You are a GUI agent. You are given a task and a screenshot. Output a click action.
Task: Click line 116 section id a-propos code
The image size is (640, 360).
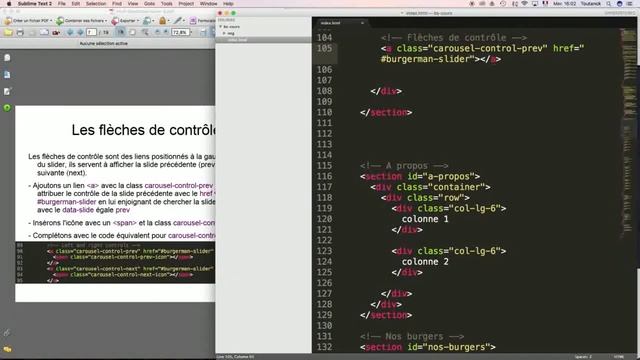(x=420, y=176)
